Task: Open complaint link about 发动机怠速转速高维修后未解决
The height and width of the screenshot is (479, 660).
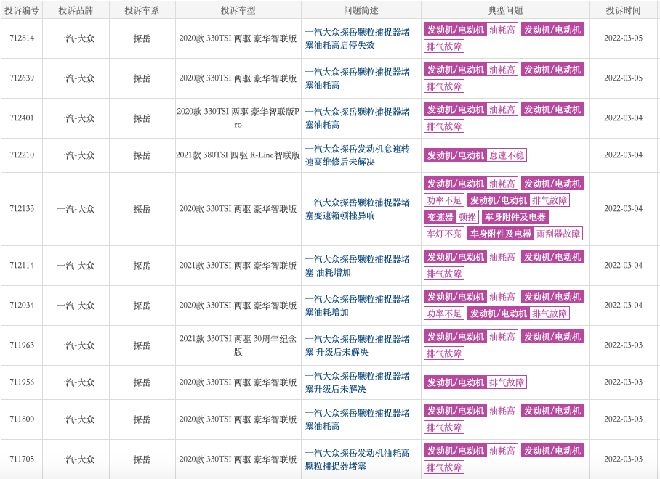Action: point(357,155)
